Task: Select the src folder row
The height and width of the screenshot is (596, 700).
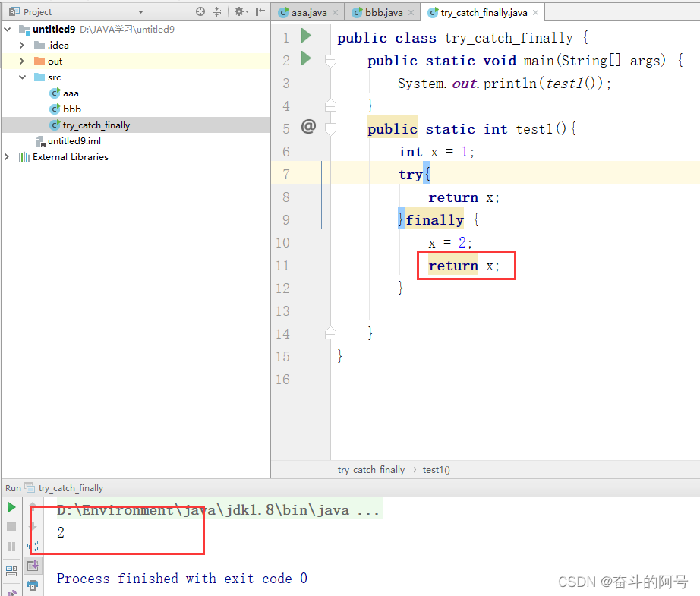Action: point(136,77)
